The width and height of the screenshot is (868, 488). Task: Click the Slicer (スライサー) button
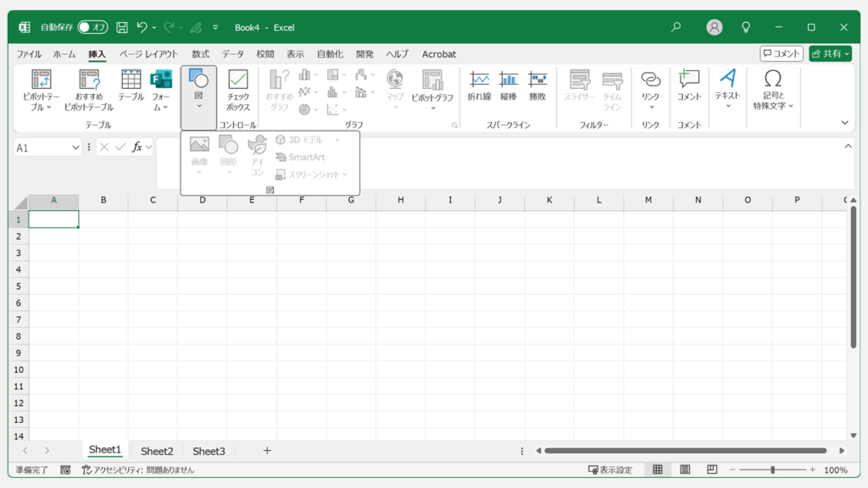pyautogui.click(x=580, y=86)
